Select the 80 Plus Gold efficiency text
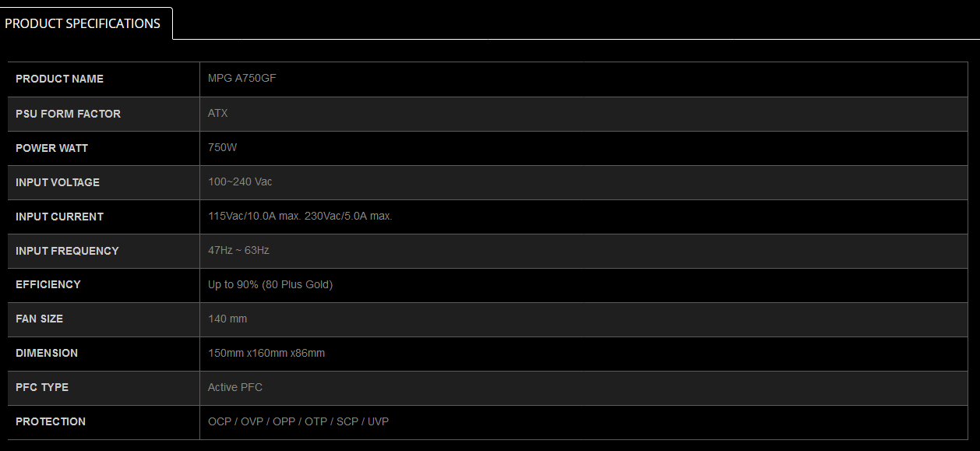Screen dimensions: 980x451 coord(298,284)
